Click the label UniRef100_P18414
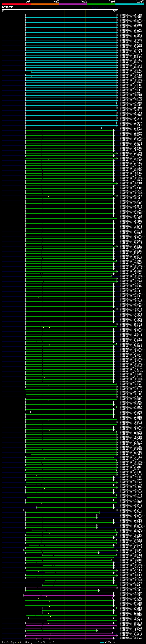The image size is (146, 644). [x=131, y=547]
